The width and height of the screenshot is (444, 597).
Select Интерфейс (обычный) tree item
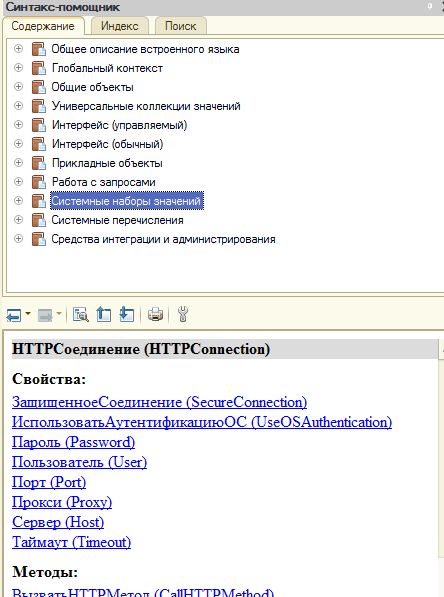(x=107, y=144)
